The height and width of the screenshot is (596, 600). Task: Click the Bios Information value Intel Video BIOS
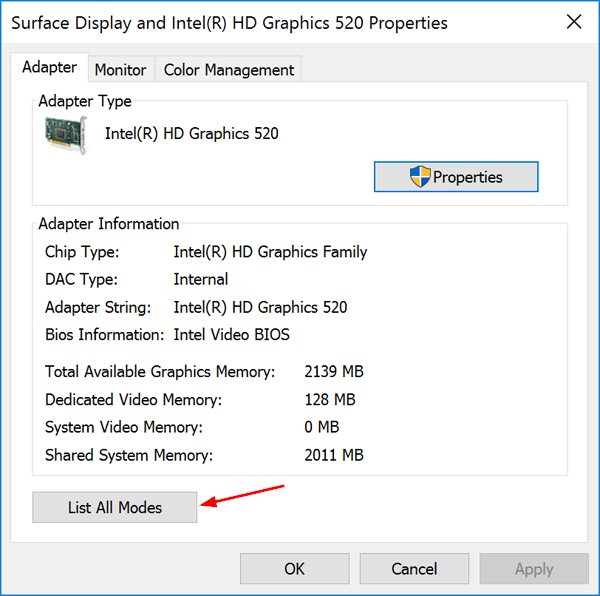coord(231,335)
